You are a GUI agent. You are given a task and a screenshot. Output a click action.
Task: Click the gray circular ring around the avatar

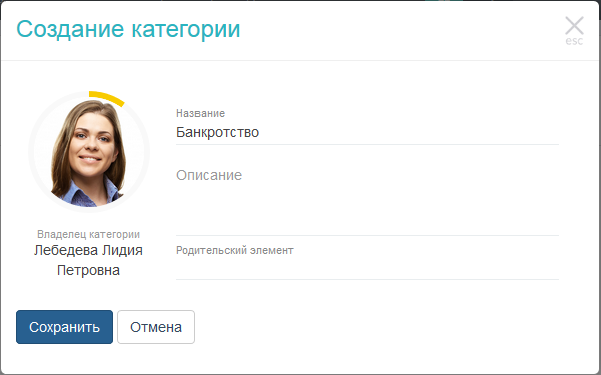[x=30, y=153]
